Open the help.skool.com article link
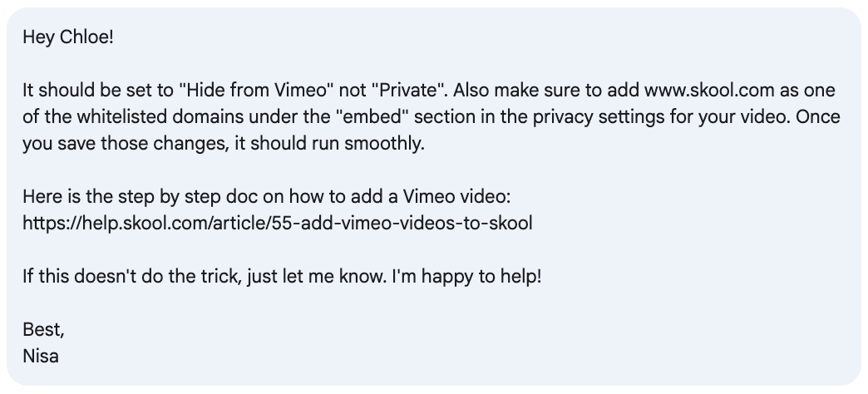Viewport: 868px width, 394px height. point(278,223)
